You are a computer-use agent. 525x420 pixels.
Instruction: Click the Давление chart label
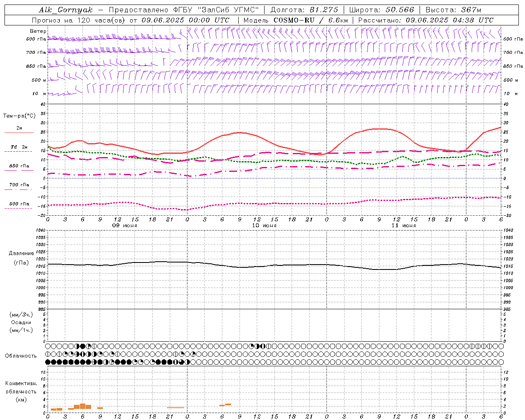pos(21,253)
